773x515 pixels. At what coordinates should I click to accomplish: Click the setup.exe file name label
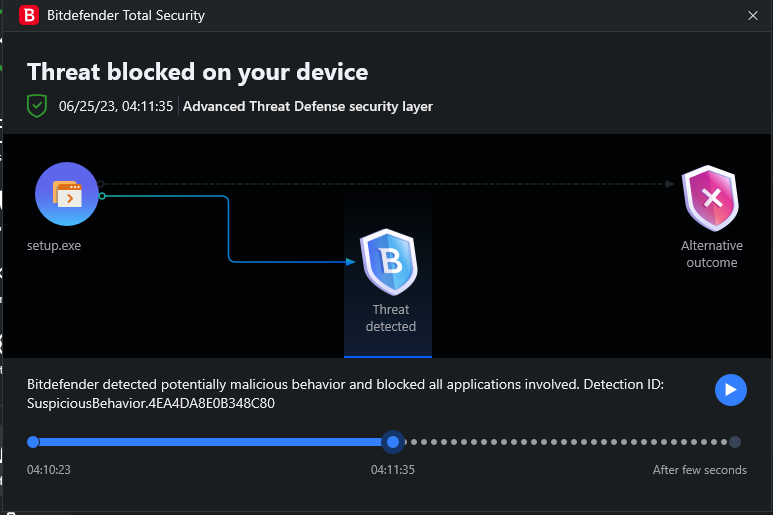(54, 245)
